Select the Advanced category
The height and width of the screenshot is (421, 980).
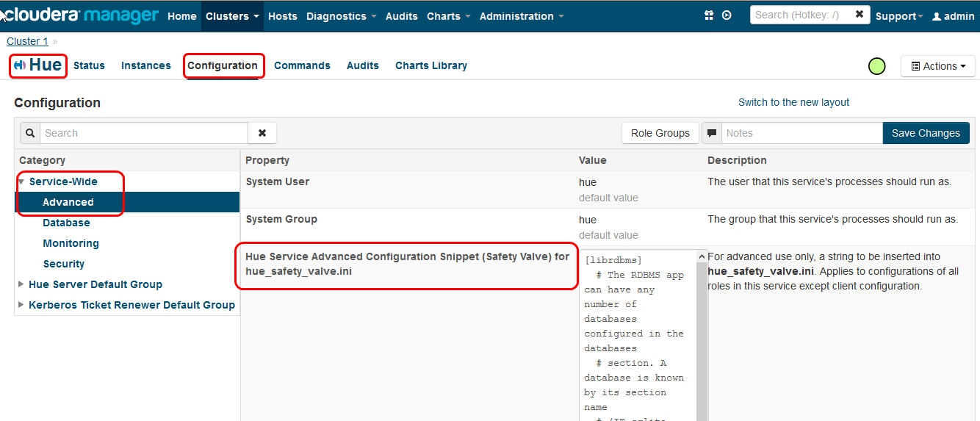(127, 202)
